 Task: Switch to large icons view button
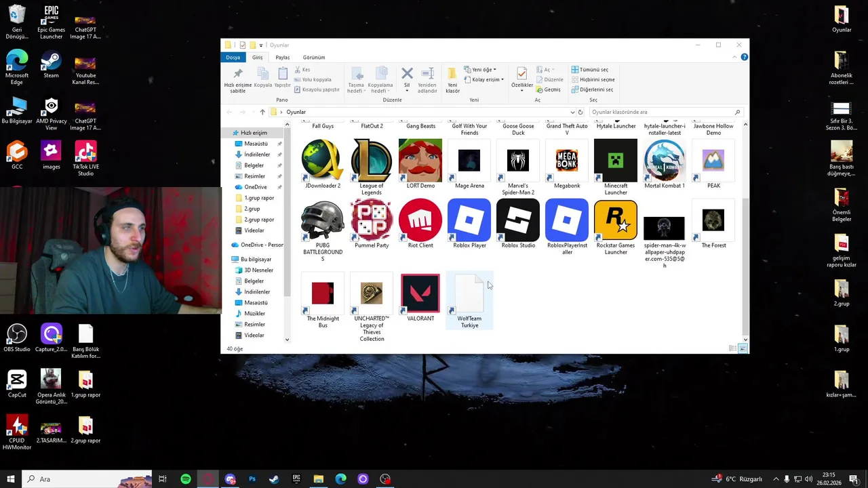[x=743, y=348]
